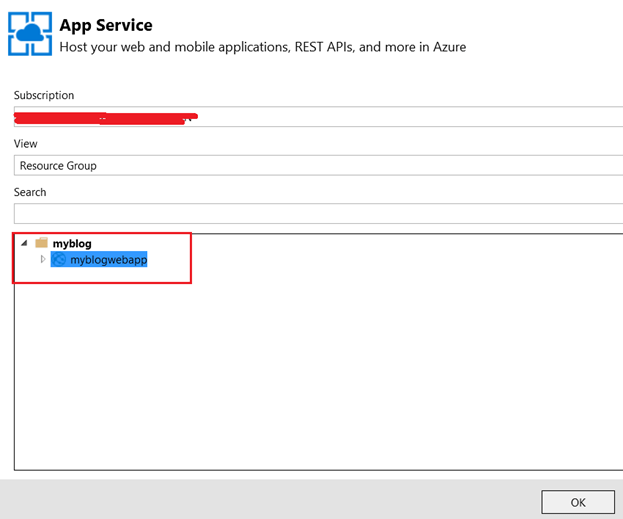Open the View Resource Group dropdown
Image resolution: width=623 pixels, height=519 pixels.
pos(318,166)
